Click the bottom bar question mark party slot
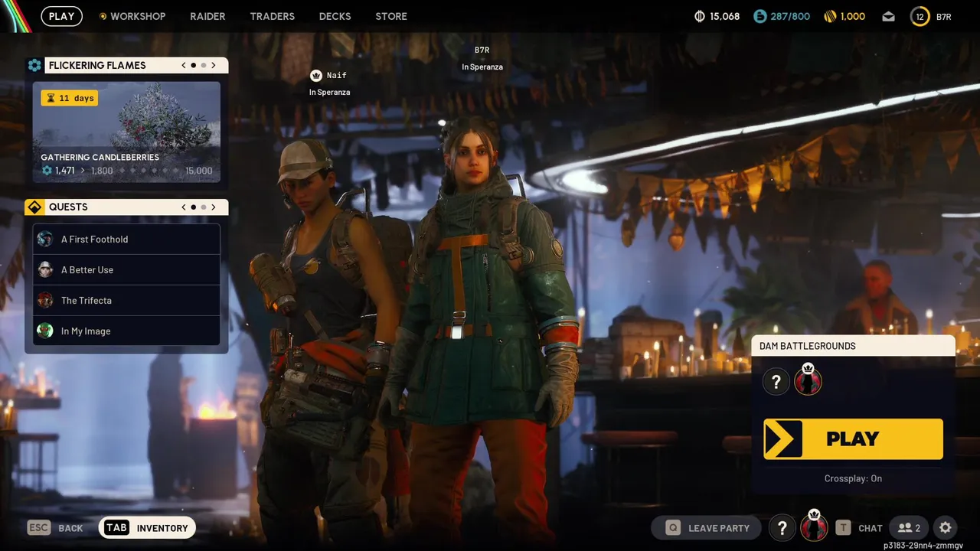Viewport: 980px width, 551px height. 782,528
